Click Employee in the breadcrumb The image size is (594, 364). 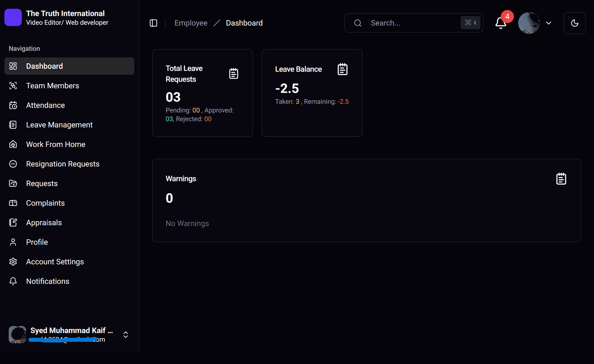tap(191, 23)
